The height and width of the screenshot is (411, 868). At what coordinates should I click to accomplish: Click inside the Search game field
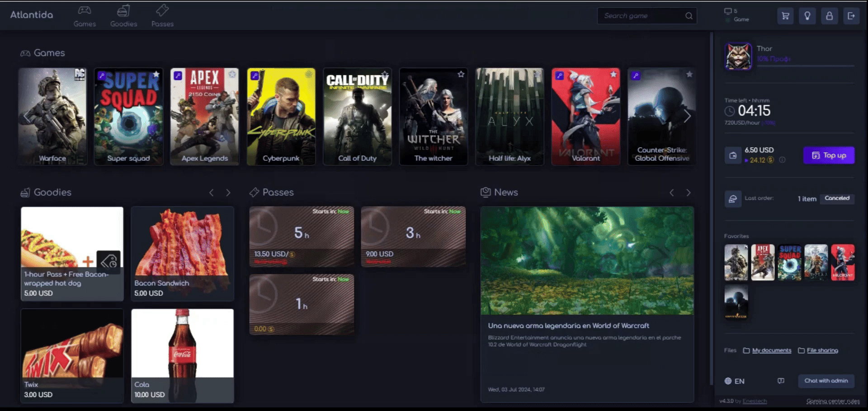647,16
